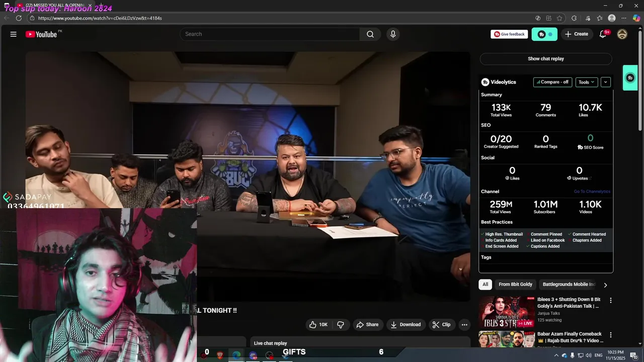Image resolution: width=644 pixels, height=362 pixels.
Task: View site information lock icon
Action: [32, 18]
